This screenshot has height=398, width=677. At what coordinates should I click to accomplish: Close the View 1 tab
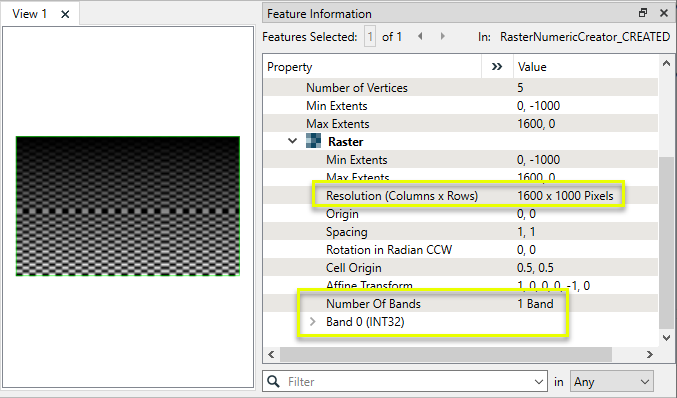[65, 14]
